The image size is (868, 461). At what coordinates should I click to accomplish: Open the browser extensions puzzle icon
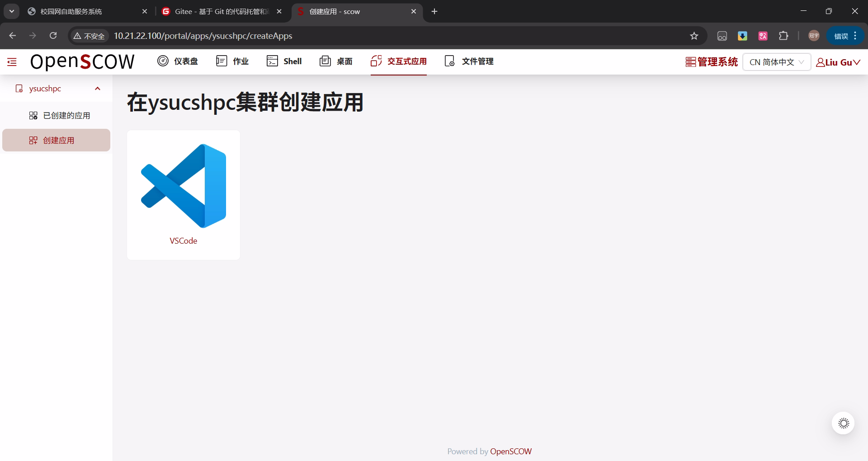pos(783,36)
